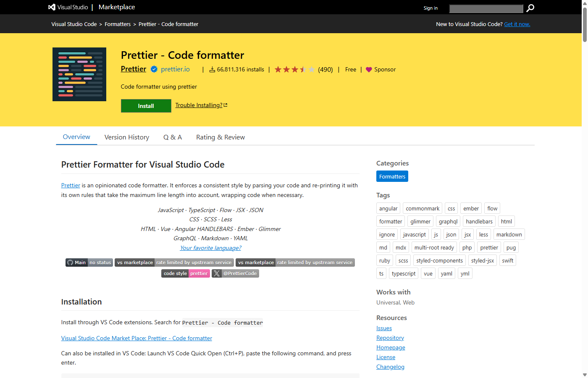Click the search magnifier icon
The image size is (588, 378).
click(530, 8)
